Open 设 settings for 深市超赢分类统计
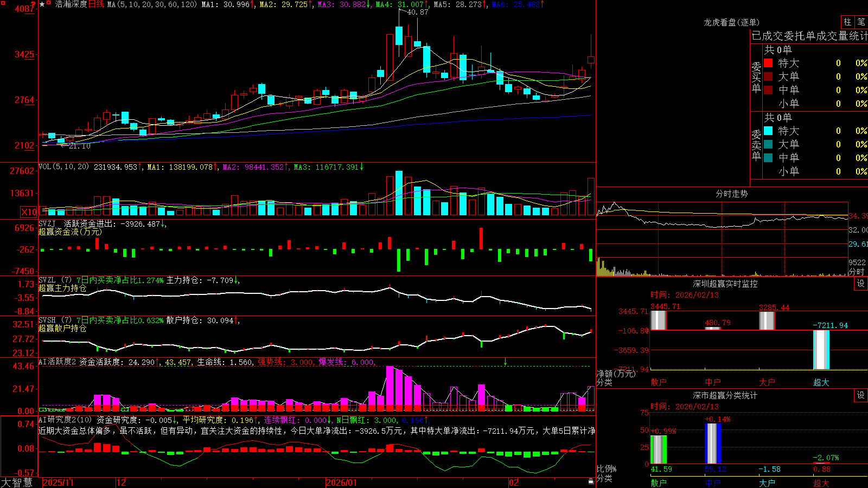 coord(861,395)
